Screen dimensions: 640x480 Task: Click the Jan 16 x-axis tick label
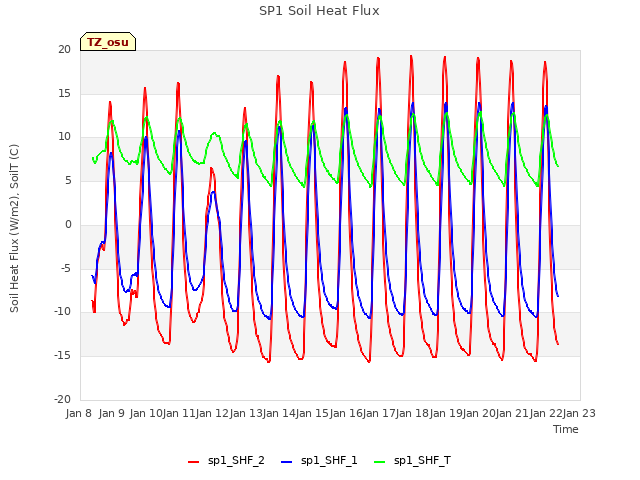click(346, 413)
